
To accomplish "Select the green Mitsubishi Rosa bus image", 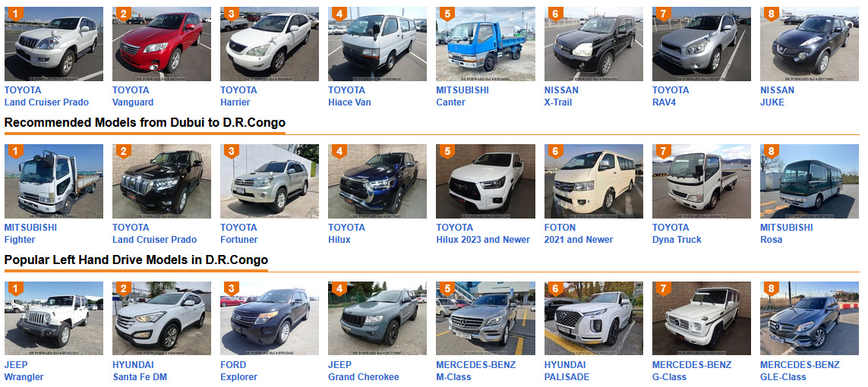I will pyautogui.click(x=810, y=181).
